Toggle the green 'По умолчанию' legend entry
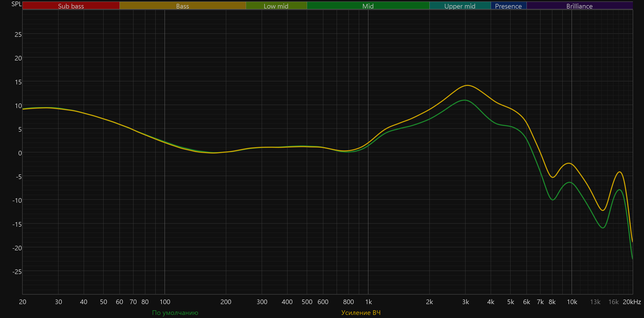This screenshot has width=644, height=318. (175, 313)
